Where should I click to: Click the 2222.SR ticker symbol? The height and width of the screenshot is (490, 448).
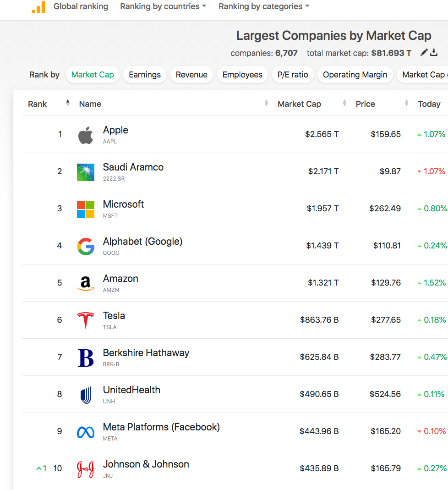pos(114,179)
